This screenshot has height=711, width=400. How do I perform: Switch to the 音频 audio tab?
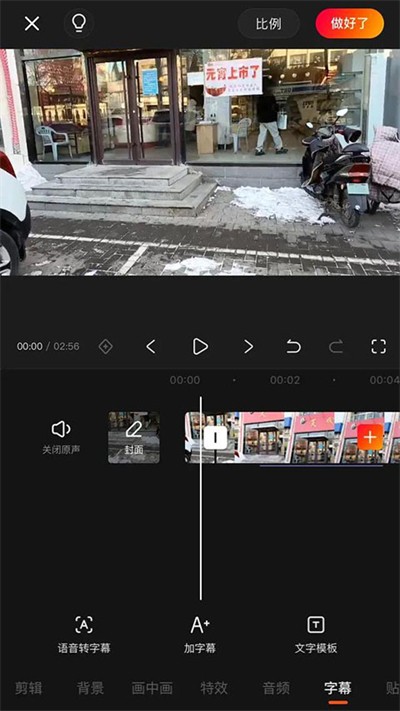click(x=276, y=688)
